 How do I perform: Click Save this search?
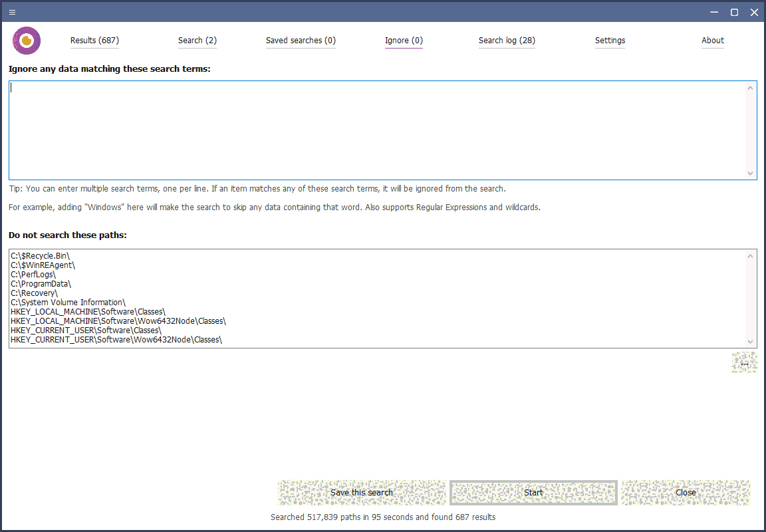click(362, 492)
